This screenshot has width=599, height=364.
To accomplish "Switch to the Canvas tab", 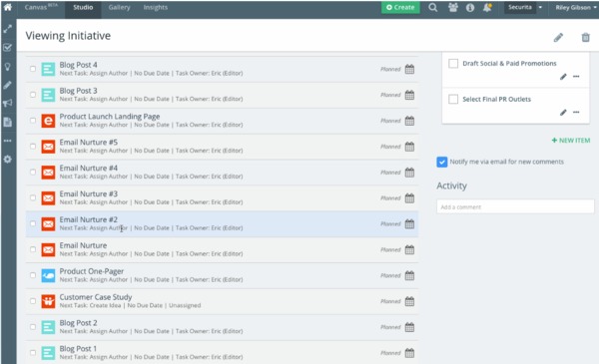I will [40, 7].
